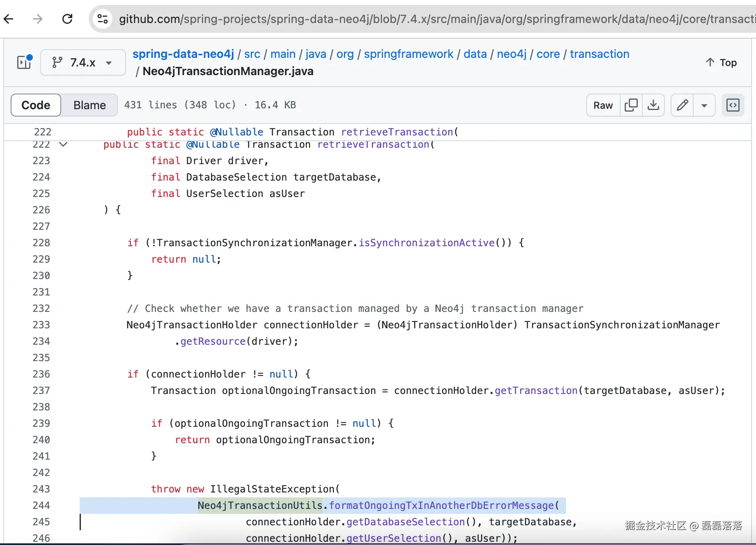This screenshot has width=756, height=545.
Task: Click the Neo4jTransactionUtils class name
Action: 260,505
